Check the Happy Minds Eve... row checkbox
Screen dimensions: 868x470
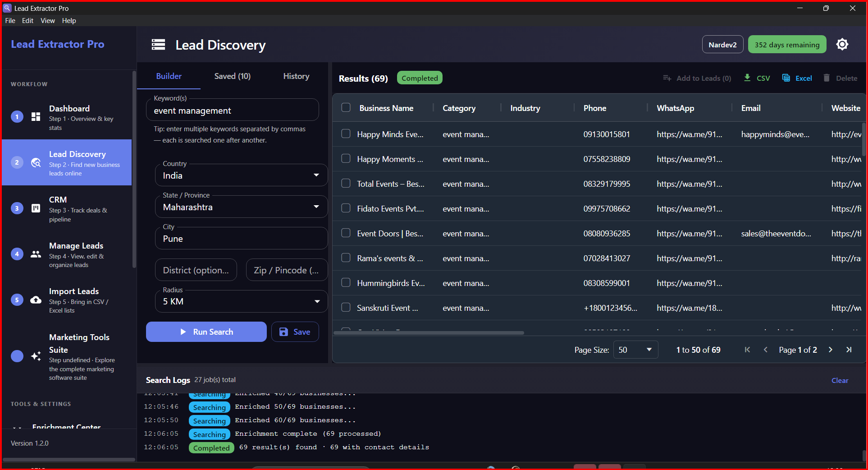point(346,134)
